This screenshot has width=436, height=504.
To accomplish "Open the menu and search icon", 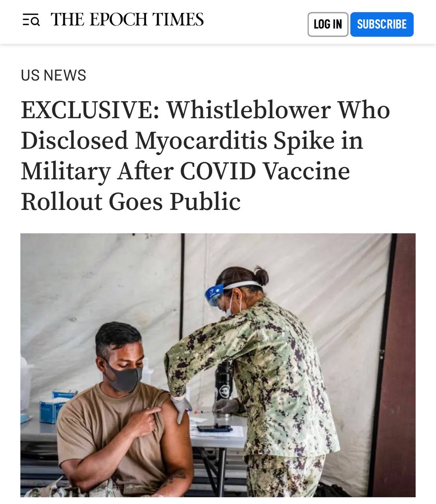I will [x=31, y=20].
